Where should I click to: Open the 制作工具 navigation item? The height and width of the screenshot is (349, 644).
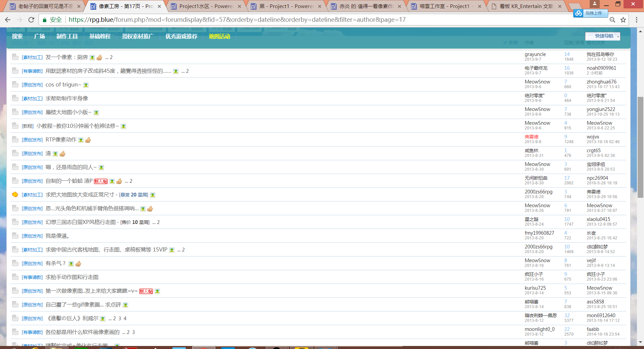click(x=67, y=36)
